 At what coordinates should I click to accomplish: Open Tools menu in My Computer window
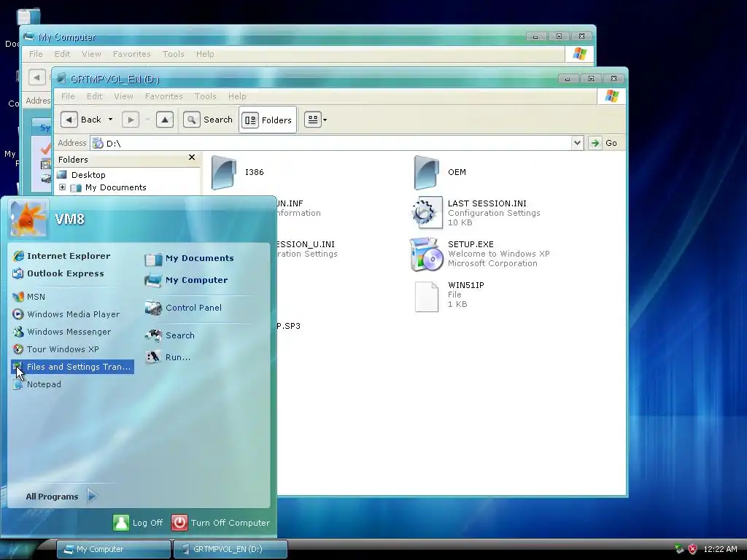coord(173,54)
